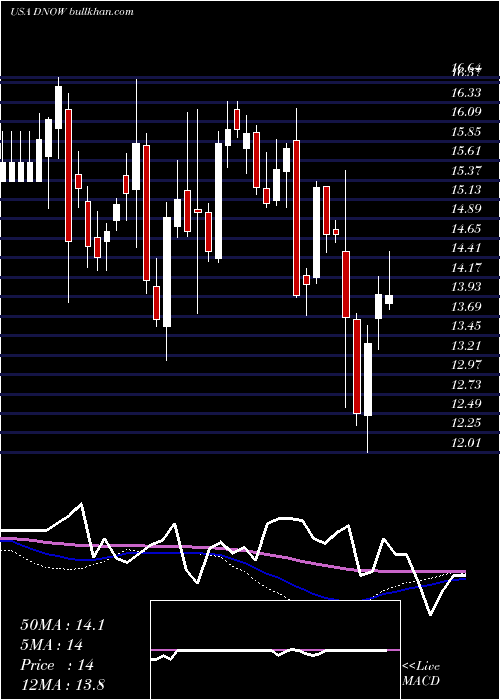The height and width of the screenshot is (700, 500).
Task: Click the 13.93 price axis label
Action: (467, 287)
